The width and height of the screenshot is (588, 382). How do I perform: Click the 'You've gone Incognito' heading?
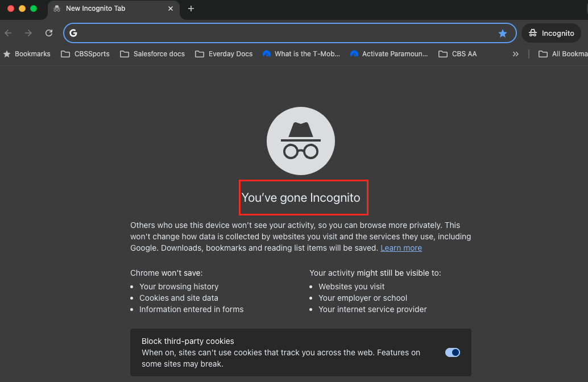coord(301,198)
